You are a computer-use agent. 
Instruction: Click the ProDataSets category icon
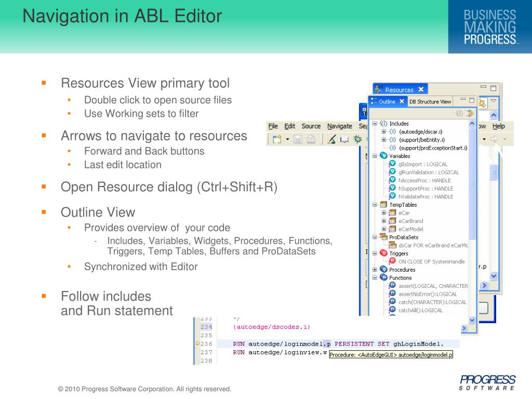pos(384,237)
